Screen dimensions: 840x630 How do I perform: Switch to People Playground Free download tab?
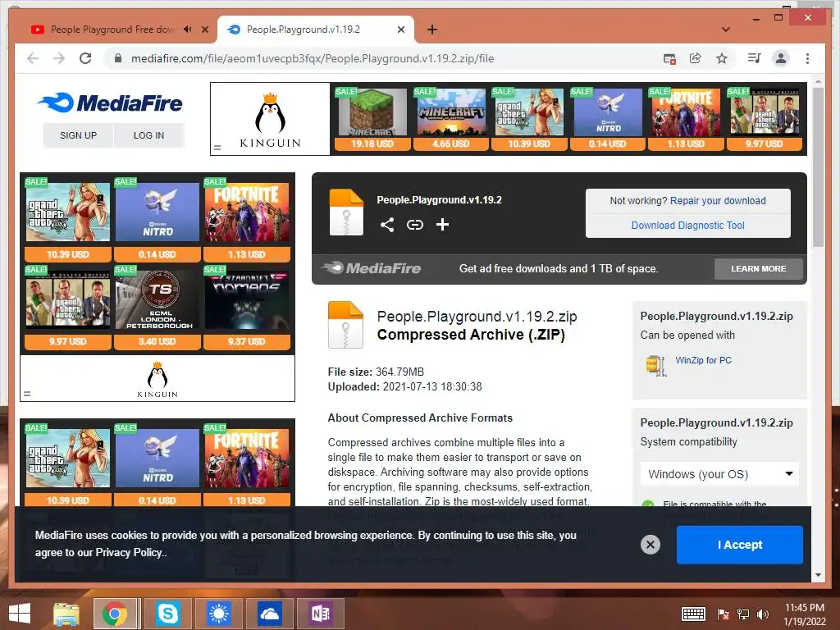112,30
